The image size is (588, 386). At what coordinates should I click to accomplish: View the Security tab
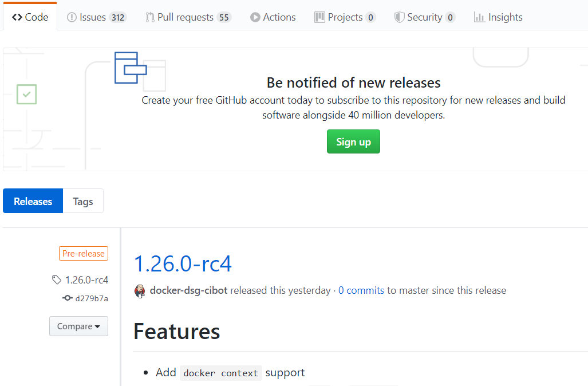pos(425,17)
